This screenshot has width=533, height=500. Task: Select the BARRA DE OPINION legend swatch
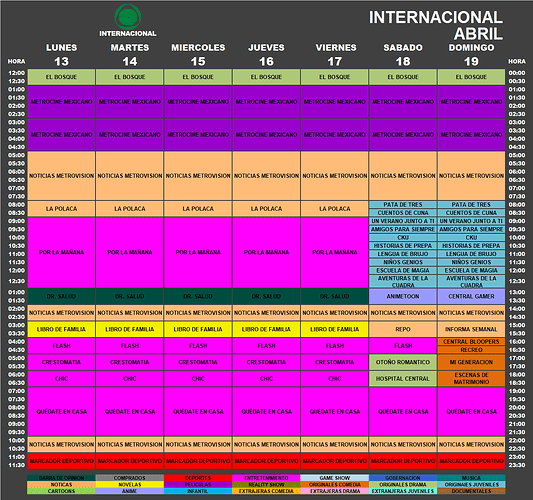(x=61, y=478)
